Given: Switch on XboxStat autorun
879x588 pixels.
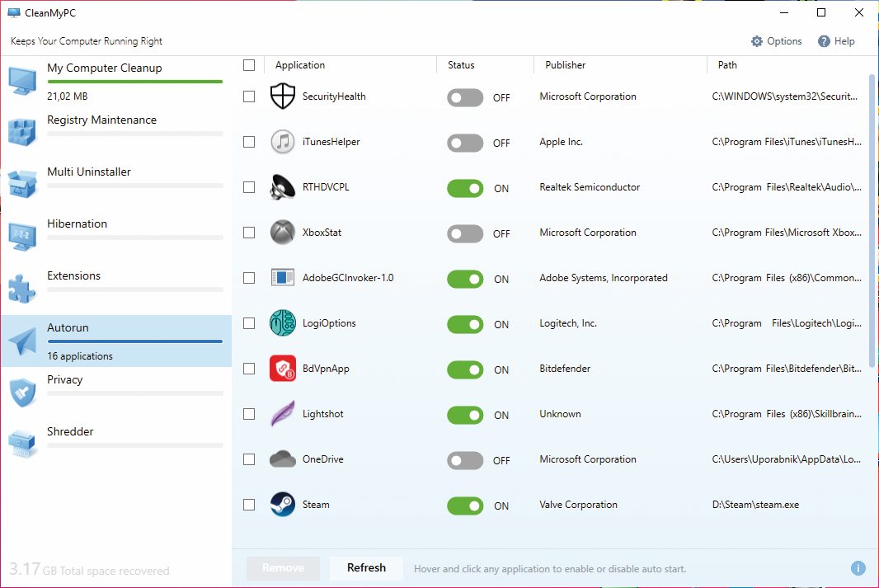Looking at the screenshot, I should click(x=465, y=233).
